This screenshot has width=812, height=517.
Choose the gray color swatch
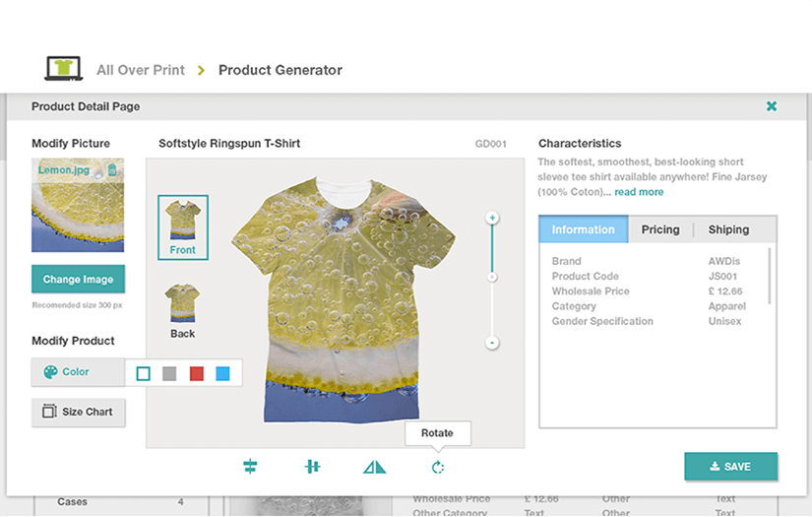coord(169,373)
